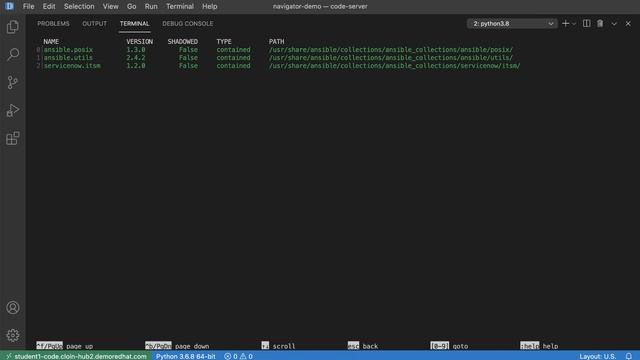Click the ansible.posix collection name

tap(68, 50)
